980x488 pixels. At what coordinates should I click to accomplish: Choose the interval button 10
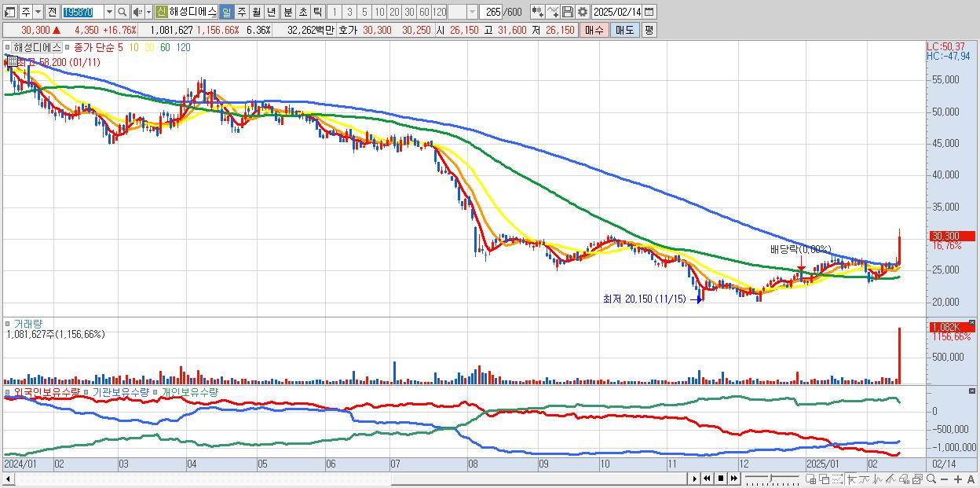379,12
